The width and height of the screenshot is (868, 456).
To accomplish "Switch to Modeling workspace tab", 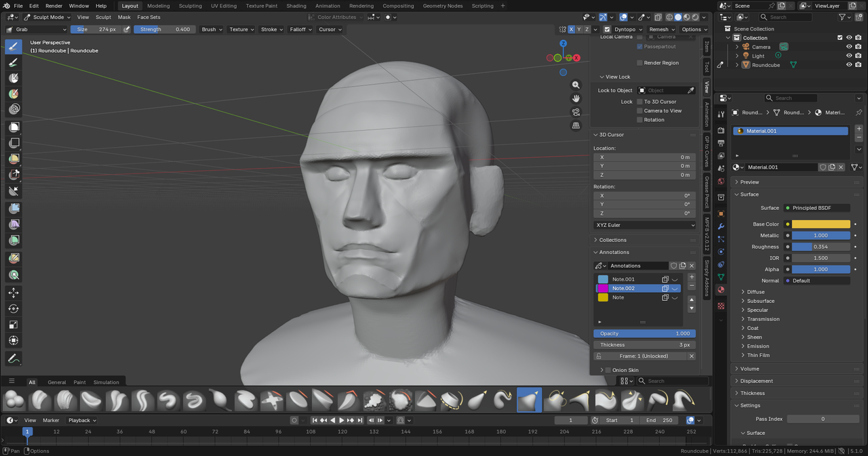I will 159,5.
